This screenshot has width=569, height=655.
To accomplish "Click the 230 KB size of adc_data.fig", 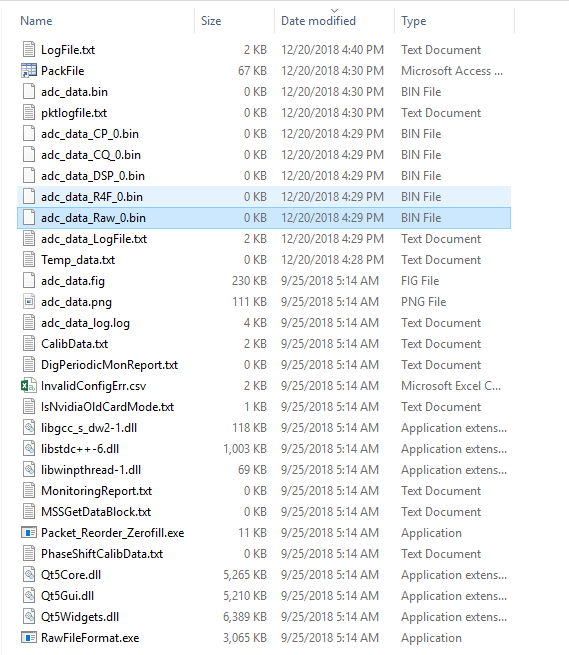I will tap(249, 280).
